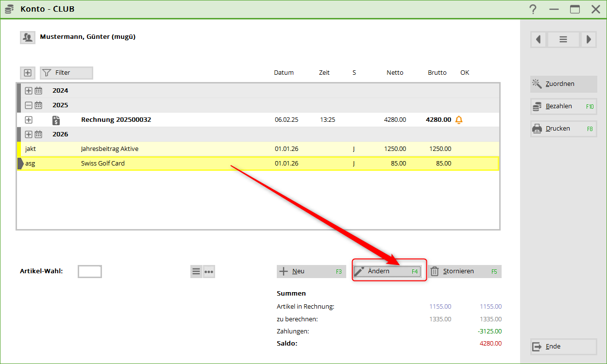Collapse the 2025 year group
The height and width of the screenshot is (364, 607).
coord(29,105)
